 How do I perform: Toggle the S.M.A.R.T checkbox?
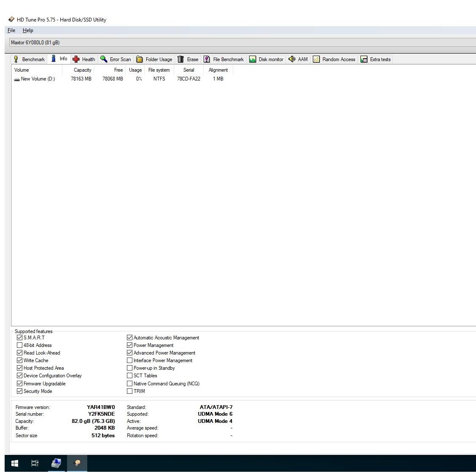click(x=19, y=338)
